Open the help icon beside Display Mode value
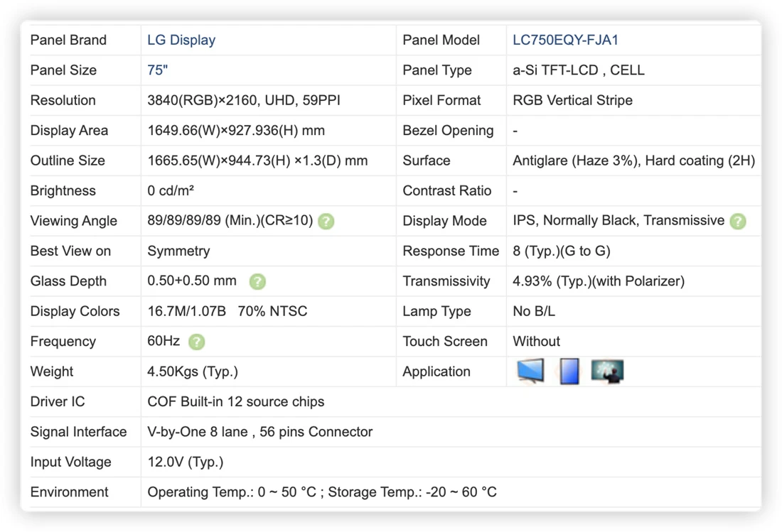782x532 pixels. [x=738, y=221]
